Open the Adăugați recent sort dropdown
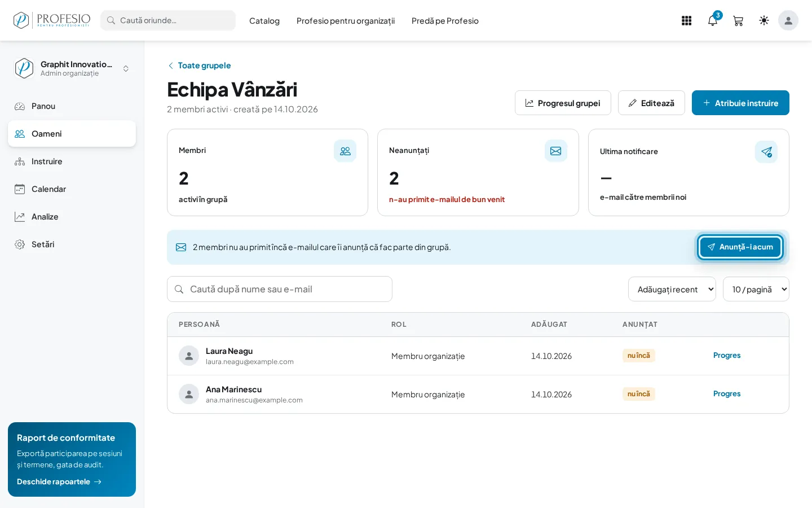 point(672,289)
